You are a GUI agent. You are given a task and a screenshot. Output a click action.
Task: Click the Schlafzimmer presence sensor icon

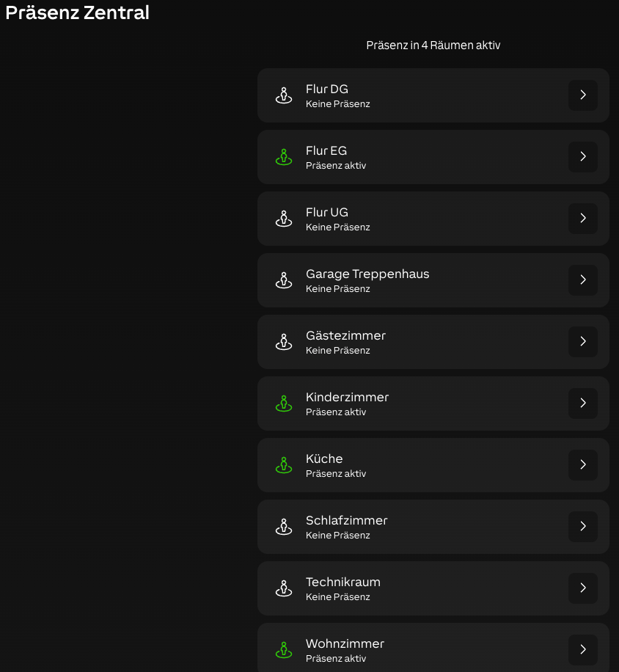coord(284,527)
